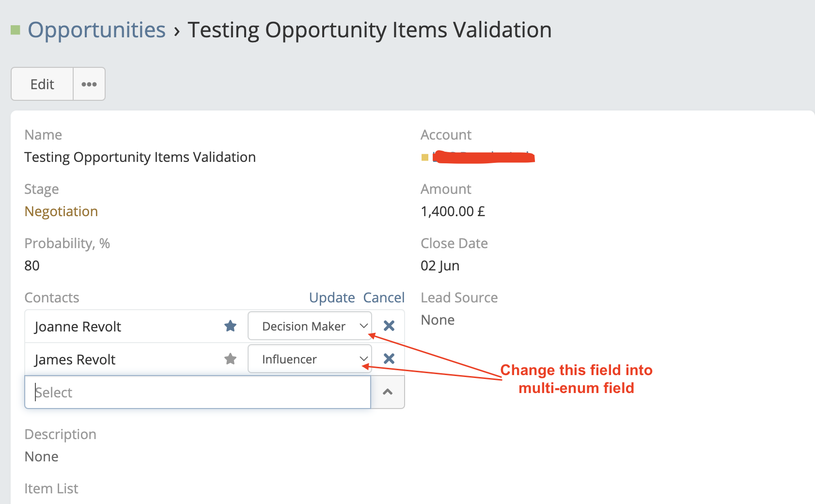
Task: Cancel the Contacts inline edit
Action: click(384, 298)
